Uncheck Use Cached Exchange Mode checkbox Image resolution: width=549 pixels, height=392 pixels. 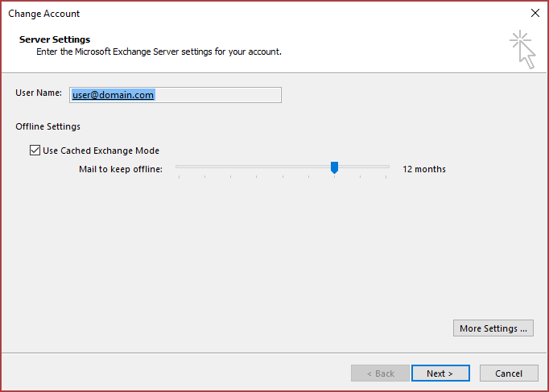point(35,151)
